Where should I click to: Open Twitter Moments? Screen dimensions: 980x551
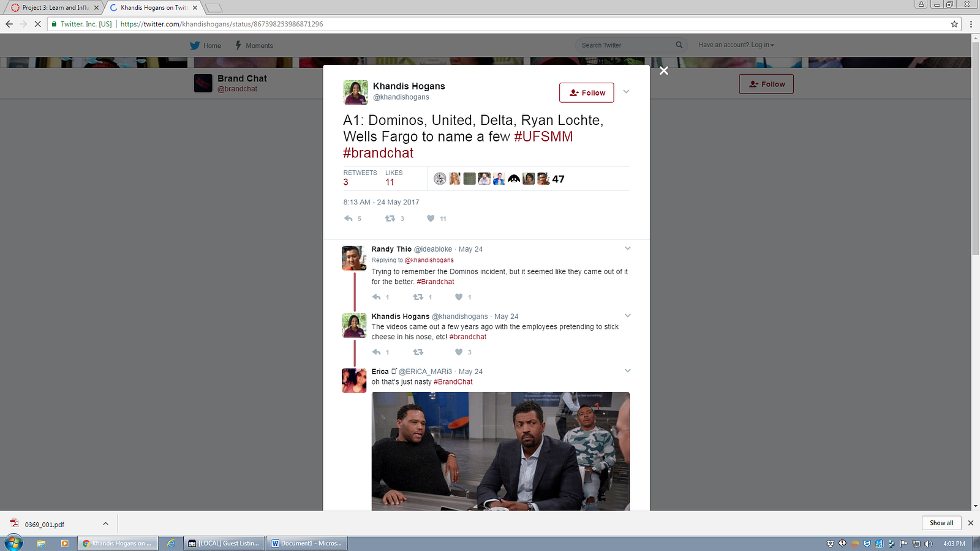(x=254, y=45)
